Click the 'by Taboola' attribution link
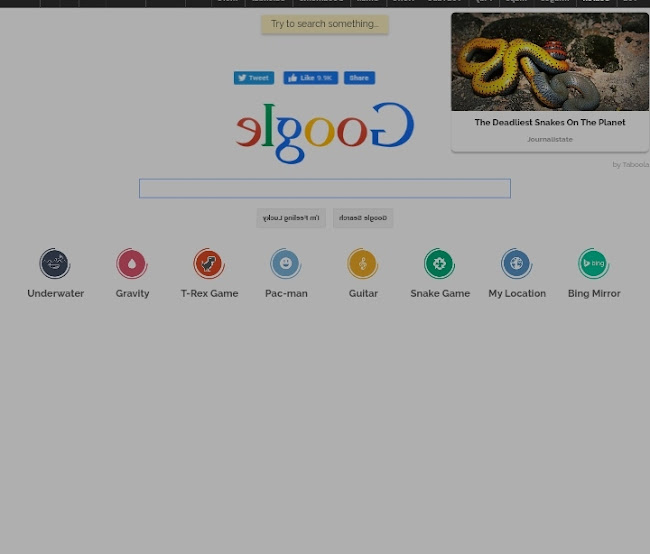Screen dimensions: 650x554 (631, 165)
